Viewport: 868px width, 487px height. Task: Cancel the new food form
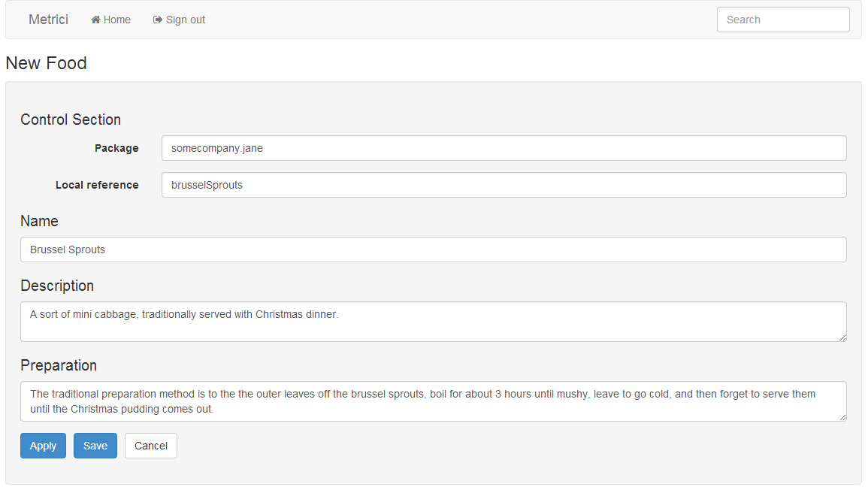150,446
